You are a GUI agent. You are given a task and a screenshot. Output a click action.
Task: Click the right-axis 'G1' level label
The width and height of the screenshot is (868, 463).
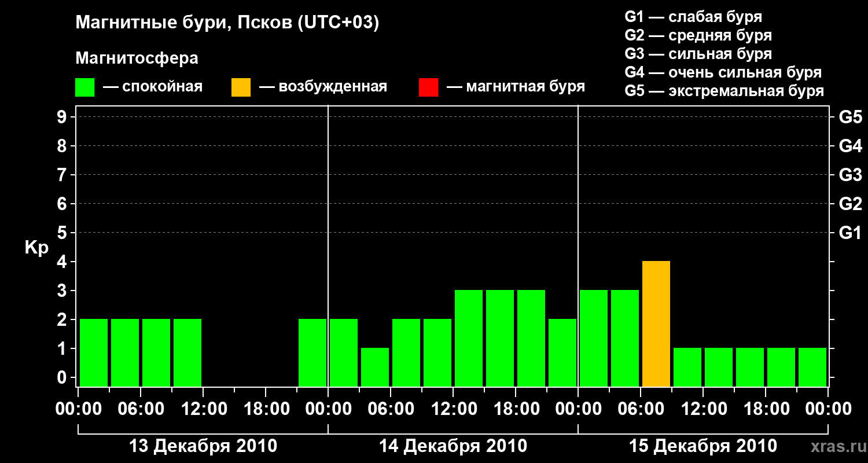(x=851, y=233)
